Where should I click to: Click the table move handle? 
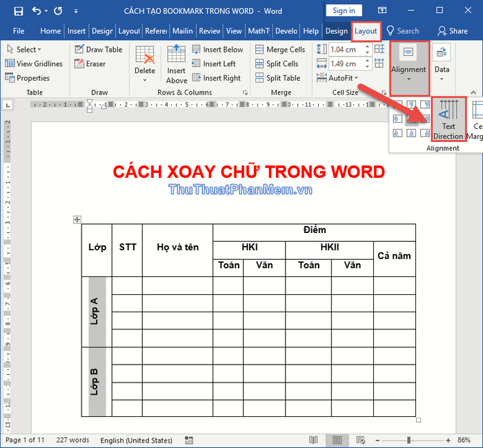pyautogui.click(x=77, y=219)
